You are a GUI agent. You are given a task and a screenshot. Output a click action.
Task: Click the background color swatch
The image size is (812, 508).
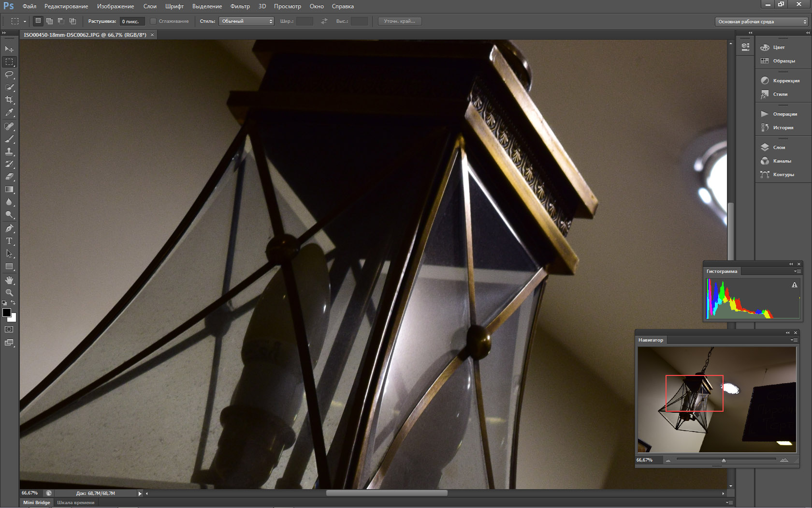tap(14, 319)
